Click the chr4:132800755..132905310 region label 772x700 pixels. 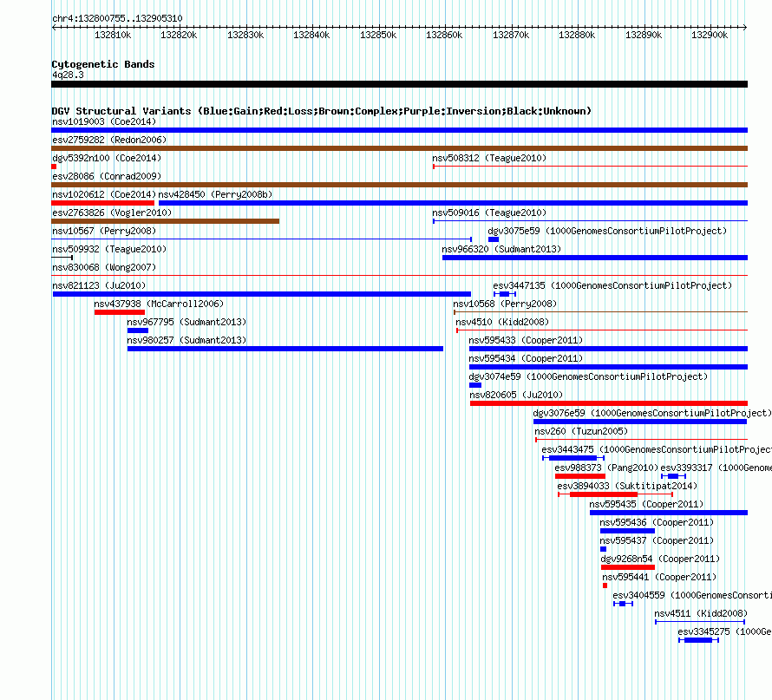tap(117, 18)
